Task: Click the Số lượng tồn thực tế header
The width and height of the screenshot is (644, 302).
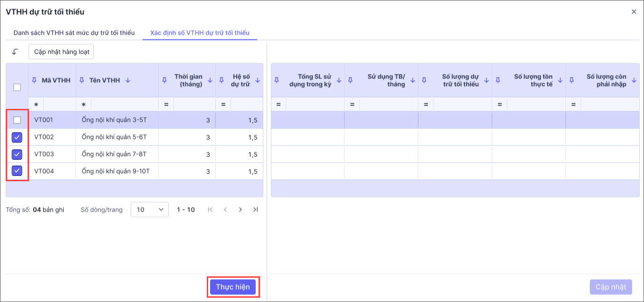Action: [529, 80]
